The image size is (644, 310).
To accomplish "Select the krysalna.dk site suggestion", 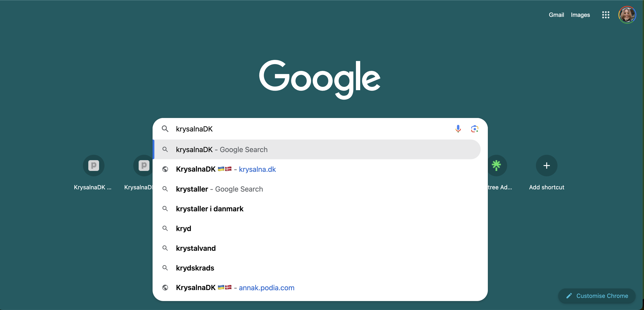I will [257, 169].
